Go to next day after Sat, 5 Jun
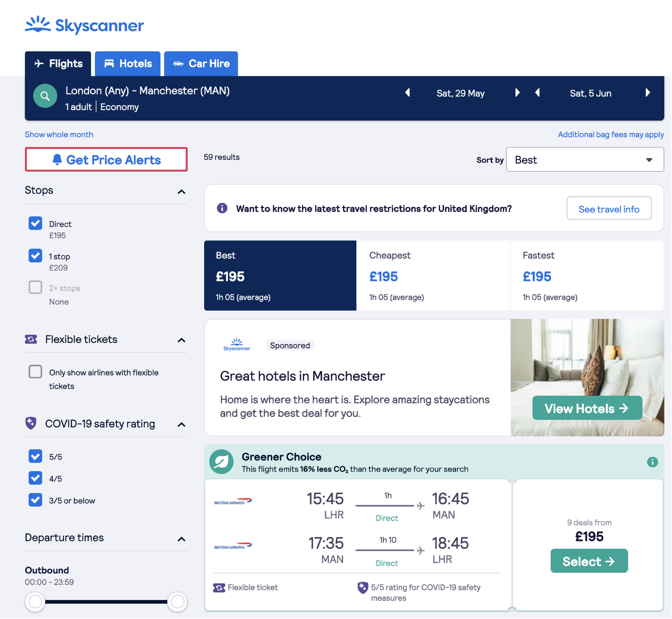Image resolution: width=672 pixels, height=619 pixels. coord(648,93)
